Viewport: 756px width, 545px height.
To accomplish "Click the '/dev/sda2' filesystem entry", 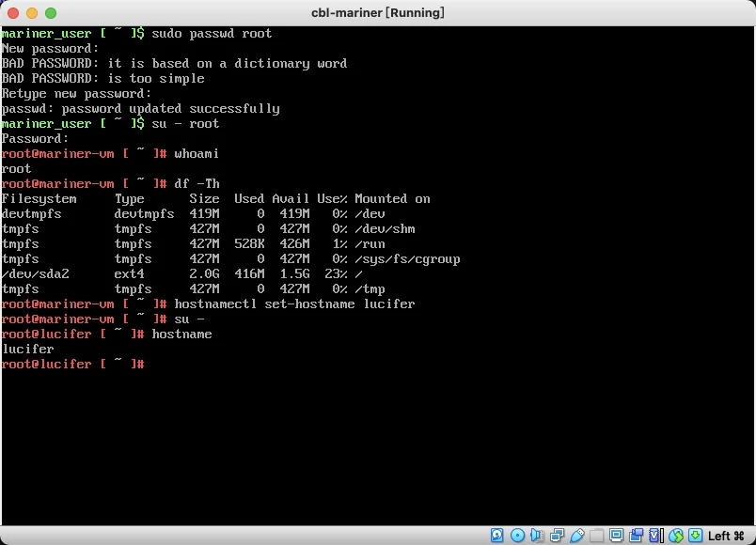I will point(35,273).
